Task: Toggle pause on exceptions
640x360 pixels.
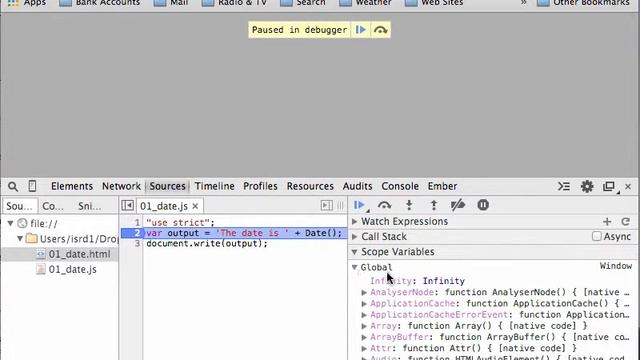Action: click(483, 205)
